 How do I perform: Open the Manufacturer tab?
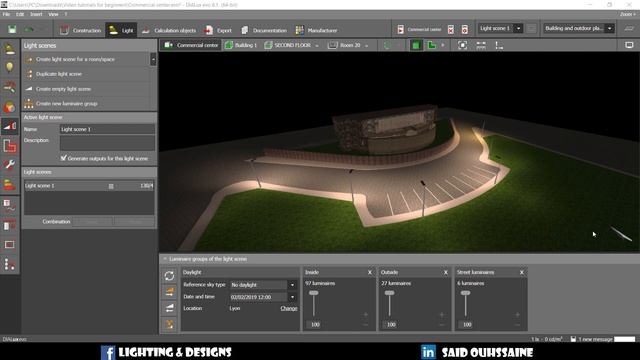tap(316, 30)
